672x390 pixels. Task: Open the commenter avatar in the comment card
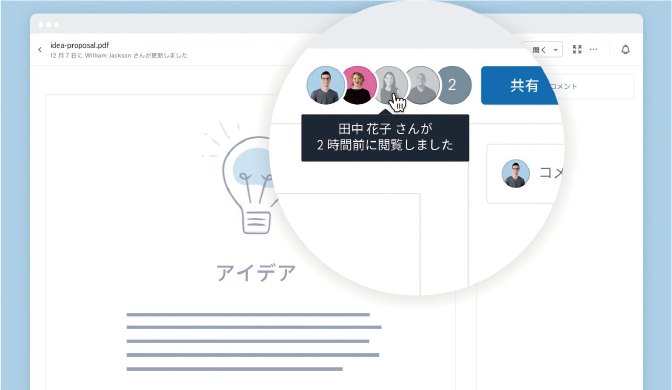pos(516,174)
